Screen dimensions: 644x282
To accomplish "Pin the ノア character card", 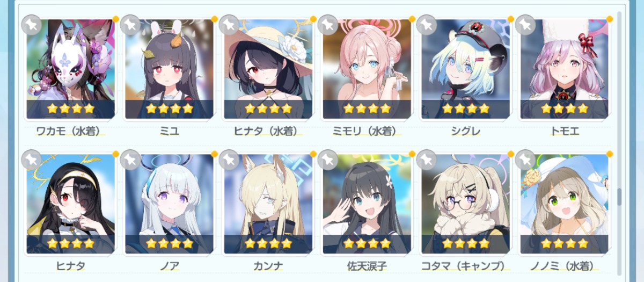I will 130,160.
